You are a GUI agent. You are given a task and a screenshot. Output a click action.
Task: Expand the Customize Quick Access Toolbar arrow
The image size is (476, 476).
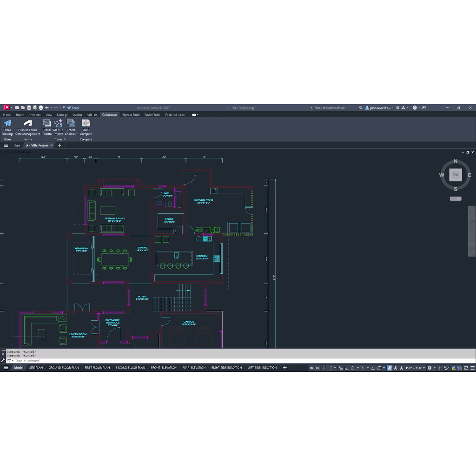point(63,108)
